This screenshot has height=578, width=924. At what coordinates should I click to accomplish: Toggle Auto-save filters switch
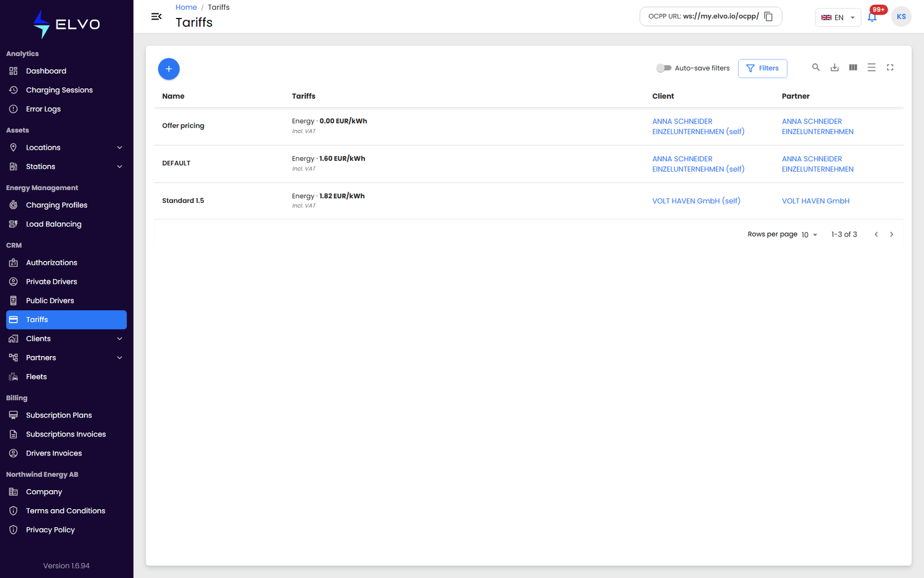coord(664,68)
